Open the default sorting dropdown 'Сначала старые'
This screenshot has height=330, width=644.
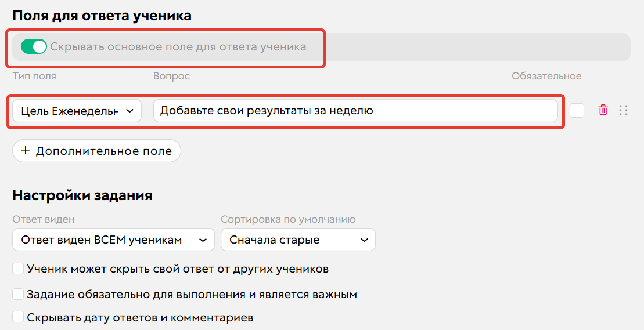[x=298, y=240]
